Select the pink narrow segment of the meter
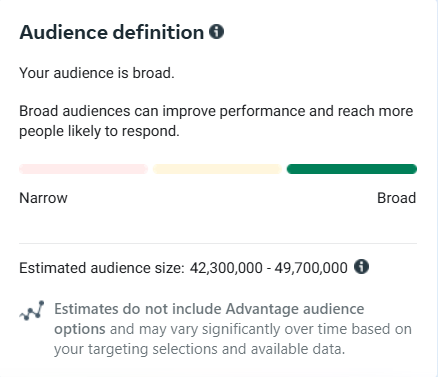 [x=83, y=169]
